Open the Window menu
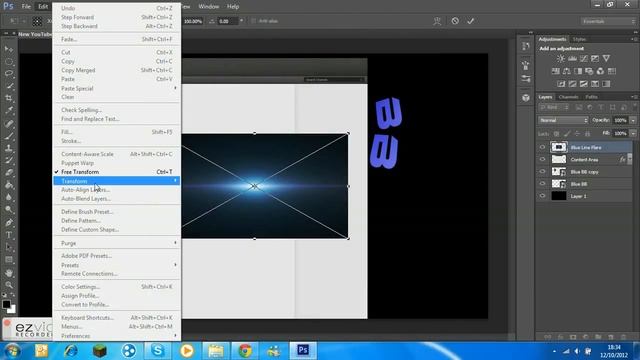 (209, 7)
